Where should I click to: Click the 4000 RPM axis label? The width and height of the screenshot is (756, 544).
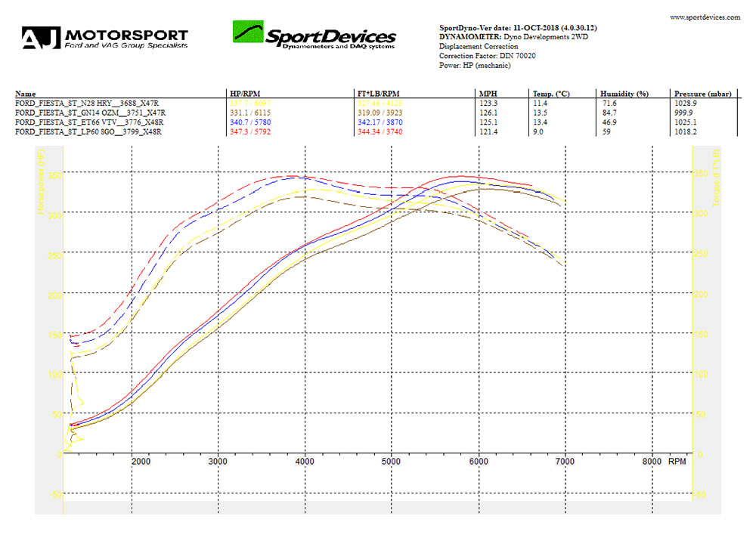tap(304, 462)
